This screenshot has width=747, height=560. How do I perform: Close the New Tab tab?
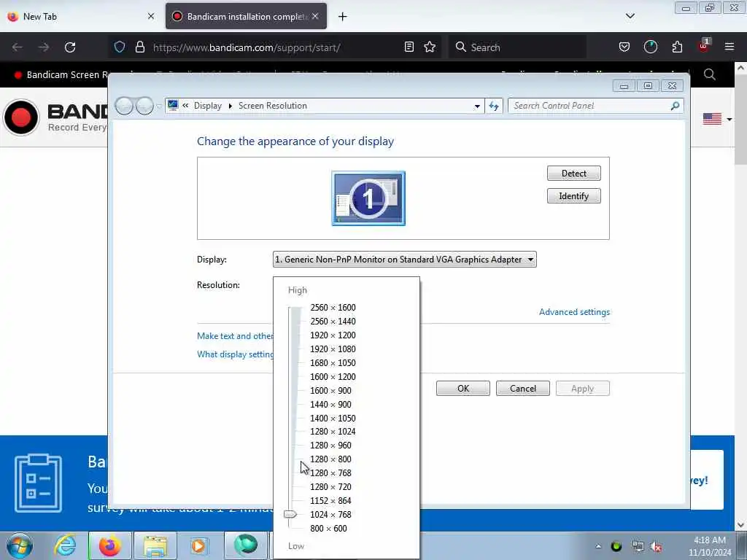[x=151, y=16]
